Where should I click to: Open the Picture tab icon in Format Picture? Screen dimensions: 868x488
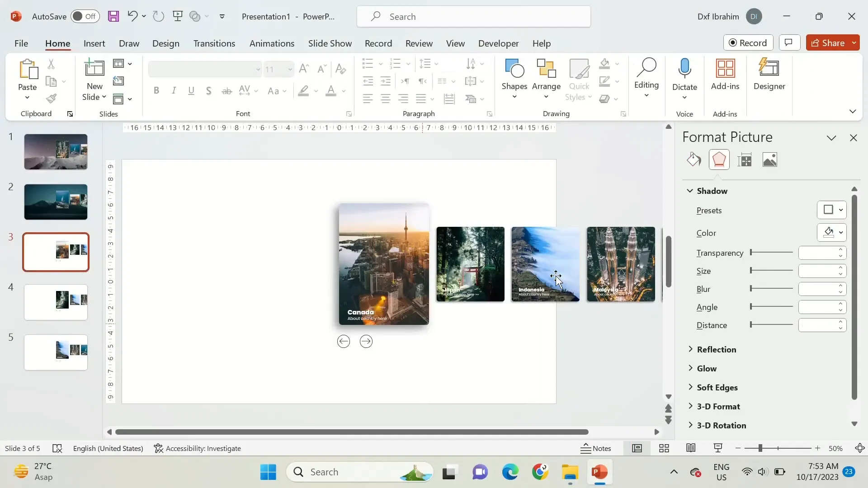coord(769,160)
